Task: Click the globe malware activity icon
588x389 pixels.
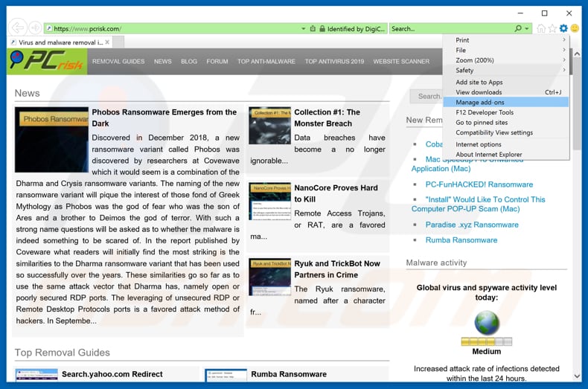Action: [487, 322]
